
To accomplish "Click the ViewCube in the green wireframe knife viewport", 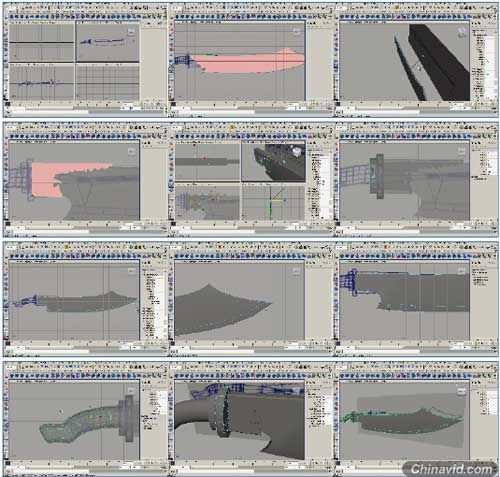I will [462, 391].
